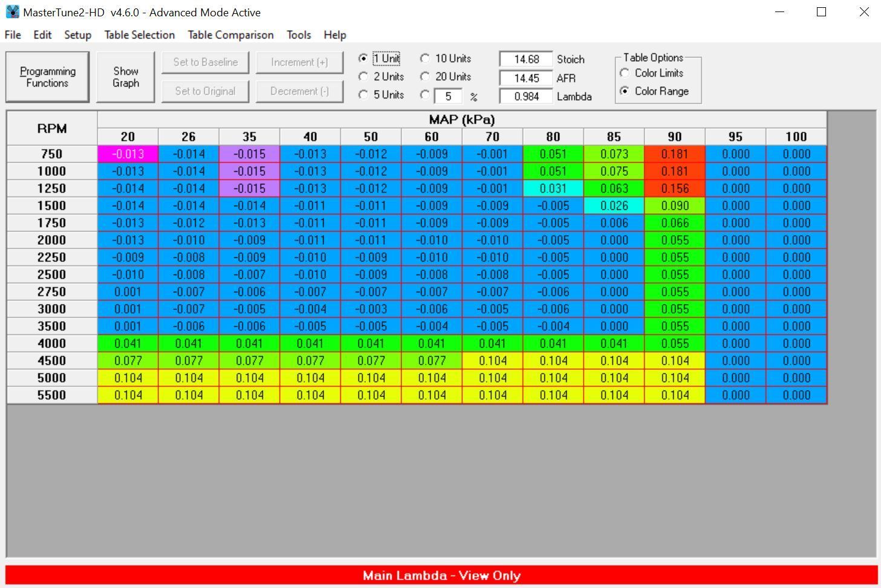This screenshot has width=881, height=588.
Task: Open the File menu
Action: tap(13, 35)
